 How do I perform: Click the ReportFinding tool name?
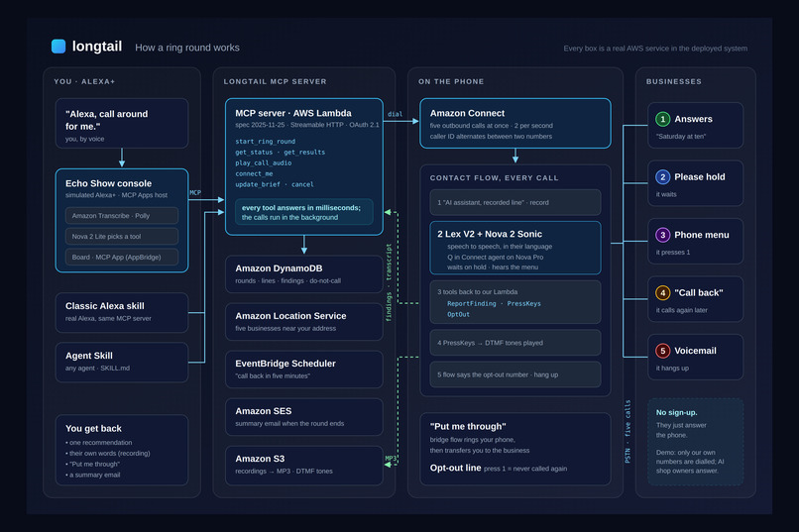tap(471, 303)
